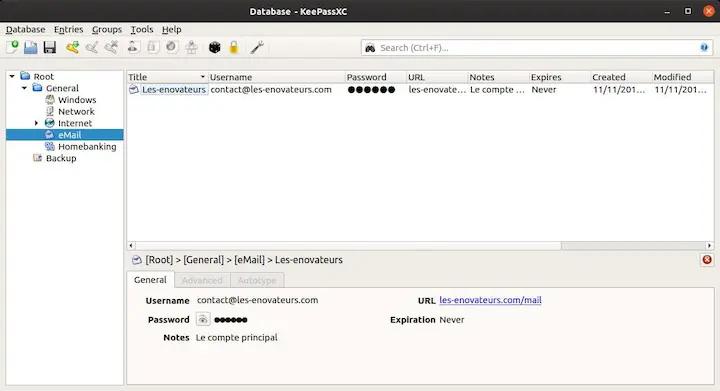
Task: Click Le compte principal notes text
Action: 236,337
